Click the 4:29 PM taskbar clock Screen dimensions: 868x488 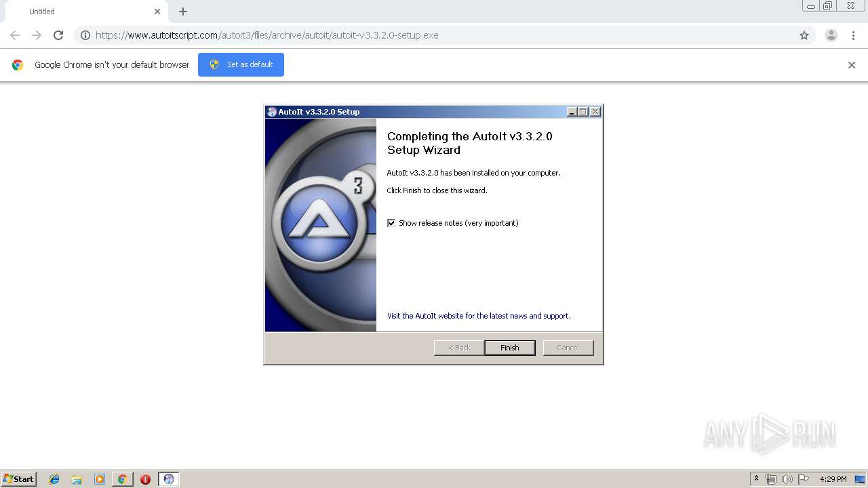(833, 479)
